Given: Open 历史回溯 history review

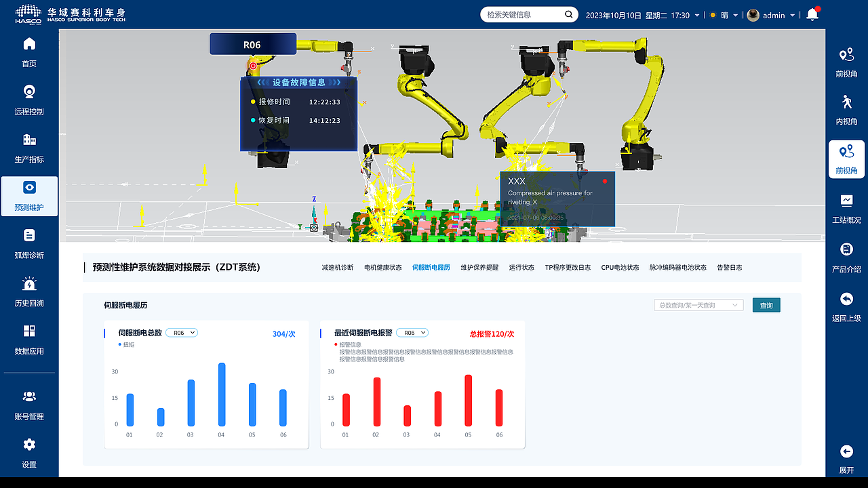Looking at the screenshot, I should [29, 291].
